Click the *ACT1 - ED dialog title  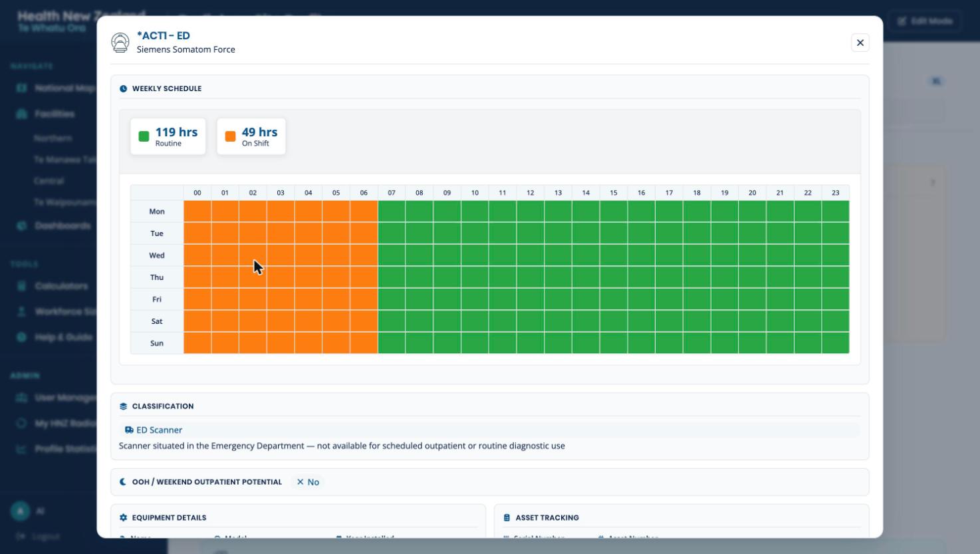point(164,36)
